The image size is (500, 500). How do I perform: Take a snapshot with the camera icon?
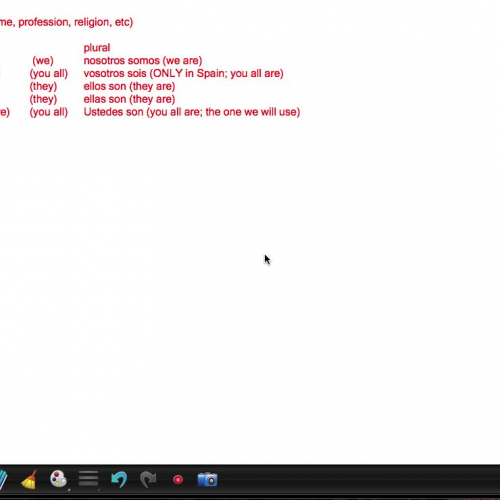(207, 479)
